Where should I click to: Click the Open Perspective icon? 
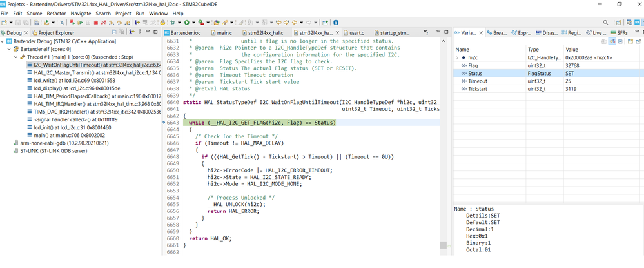(618, 23)
